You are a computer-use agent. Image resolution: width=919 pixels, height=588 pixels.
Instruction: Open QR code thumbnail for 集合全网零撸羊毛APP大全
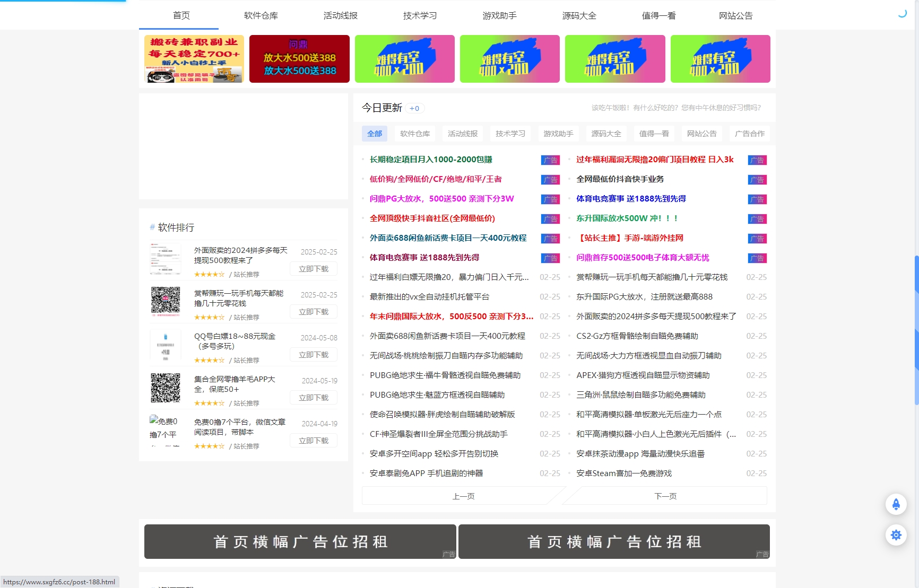point(166,388)
